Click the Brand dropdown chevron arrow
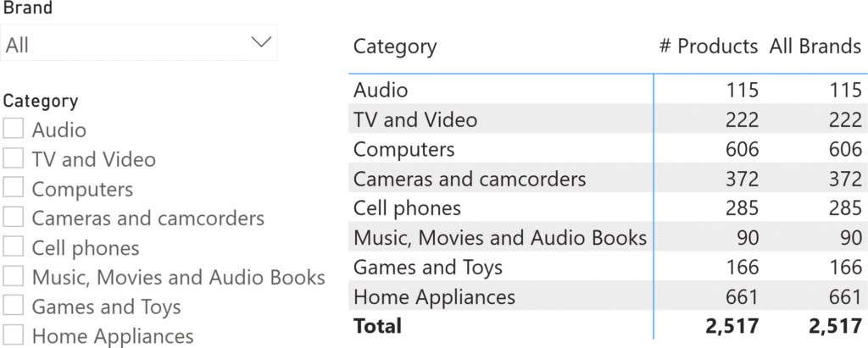Viewport: 868px width, 348px height. [261, 41]
